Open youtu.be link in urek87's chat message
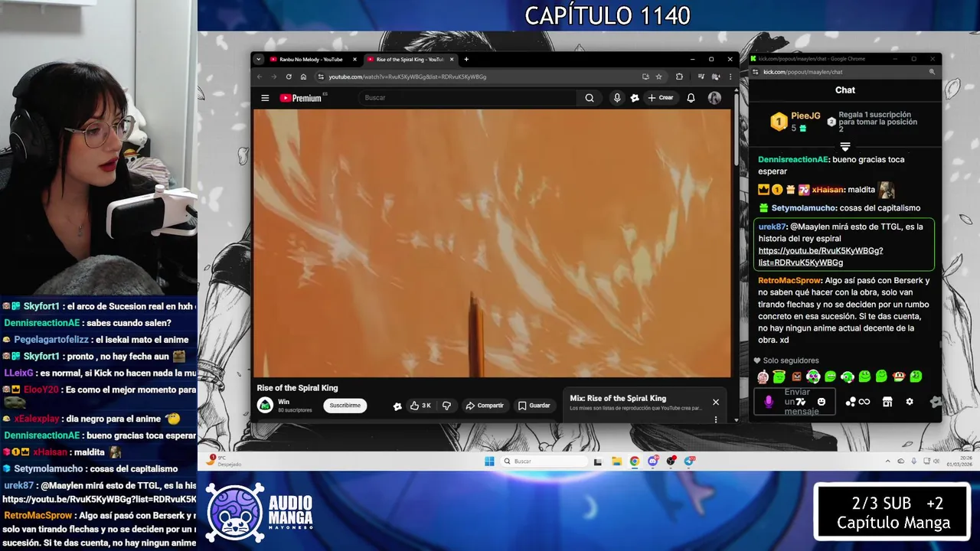The height and width of the screenshot is (551, 980). pyautogui.click(x=821, y=256)
